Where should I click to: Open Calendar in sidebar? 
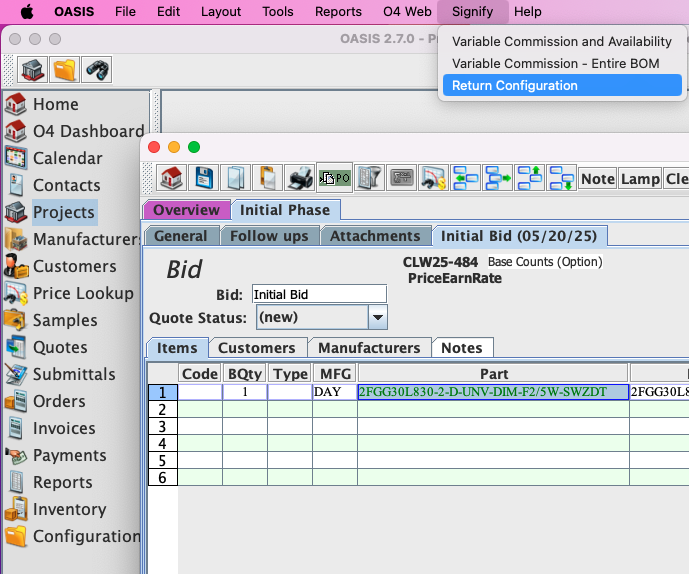(x=54, y=158)
